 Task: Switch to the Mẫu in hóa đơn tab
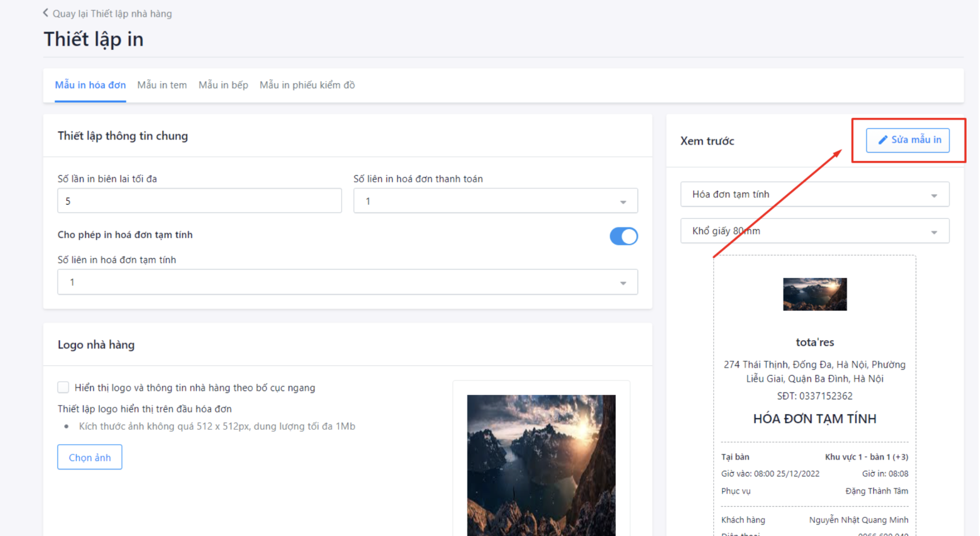[90, 85]
